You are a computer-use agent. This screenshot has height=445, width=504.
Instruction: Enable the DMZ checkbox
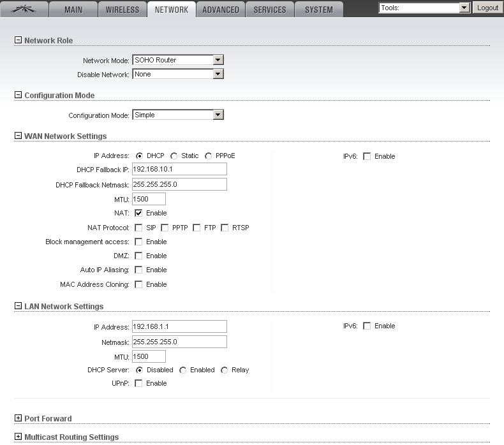[x=138, y=256]
